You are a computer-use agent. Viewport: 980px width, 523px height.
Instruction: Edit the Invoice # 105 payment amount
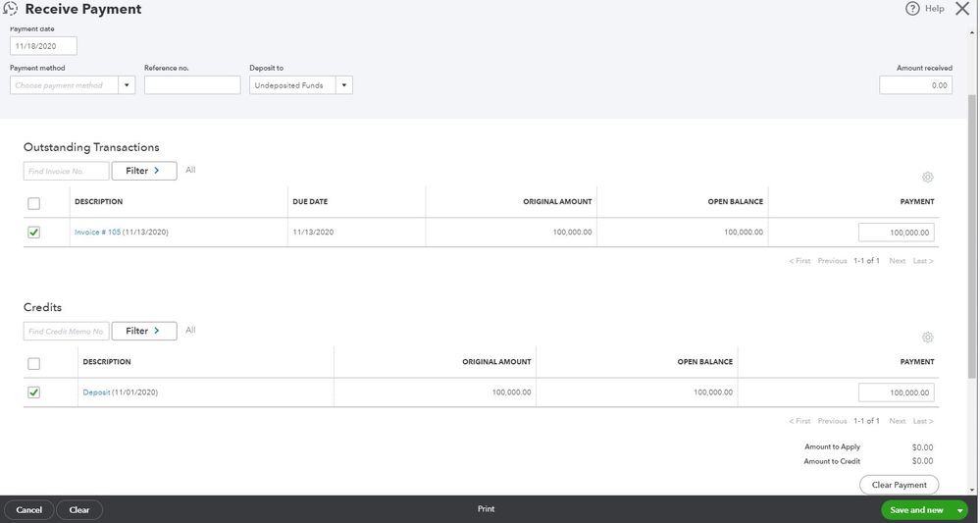(x=897, y=233)
